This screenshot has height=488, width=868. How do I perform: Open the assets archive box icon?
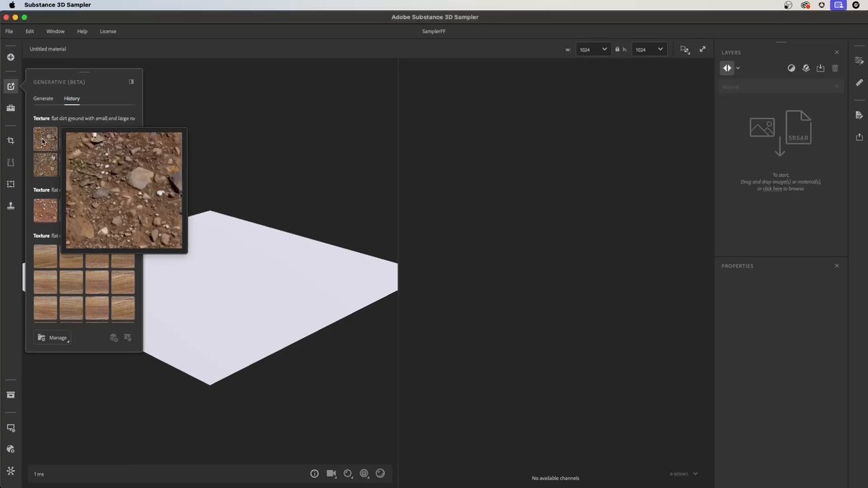click(x=11, y=395)
